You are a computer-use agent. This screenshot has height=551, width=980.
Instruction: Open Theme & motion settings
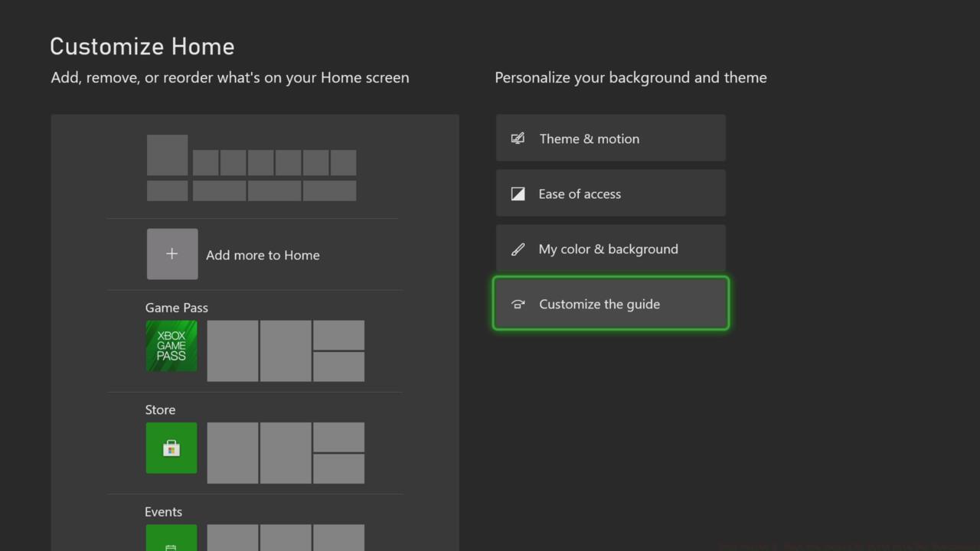coord(610,139)
